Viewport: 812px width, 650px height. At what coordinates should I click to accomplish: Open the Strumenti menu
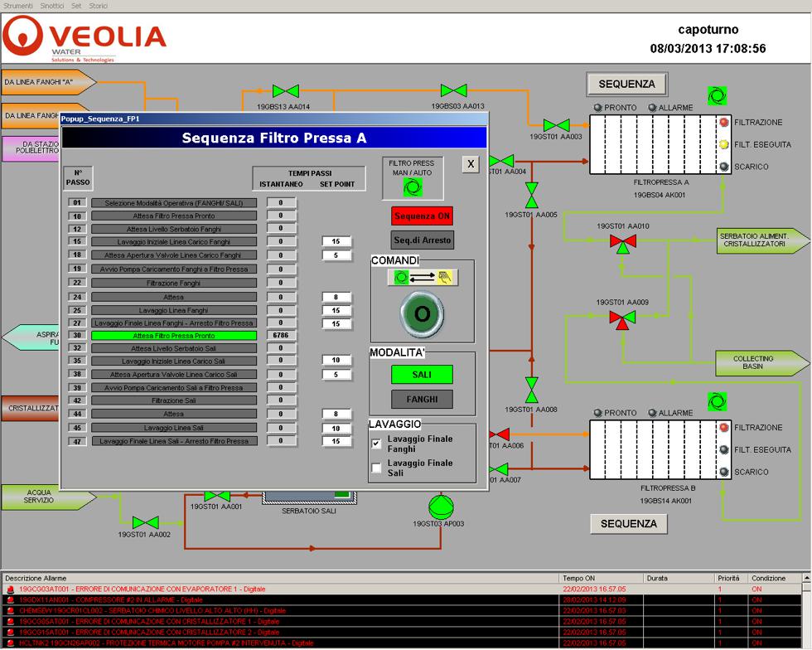pyautogui.click(x=18, y=6)
